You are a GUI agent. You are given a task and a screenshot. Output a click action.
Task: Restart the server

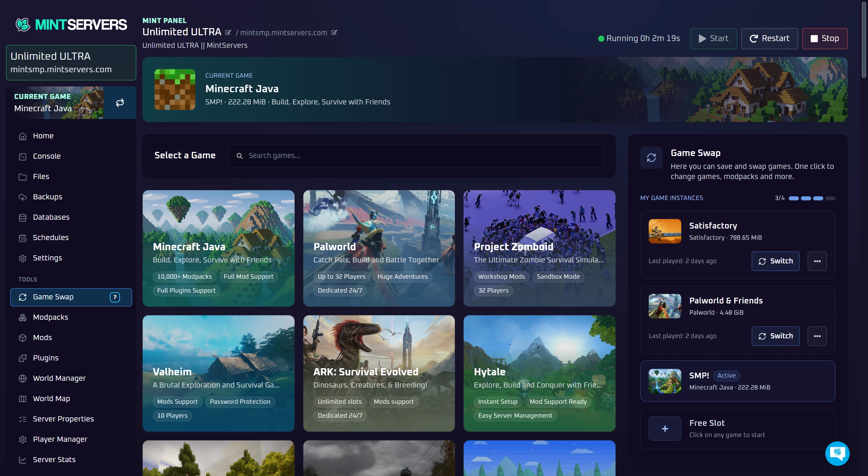click(769, 39)
